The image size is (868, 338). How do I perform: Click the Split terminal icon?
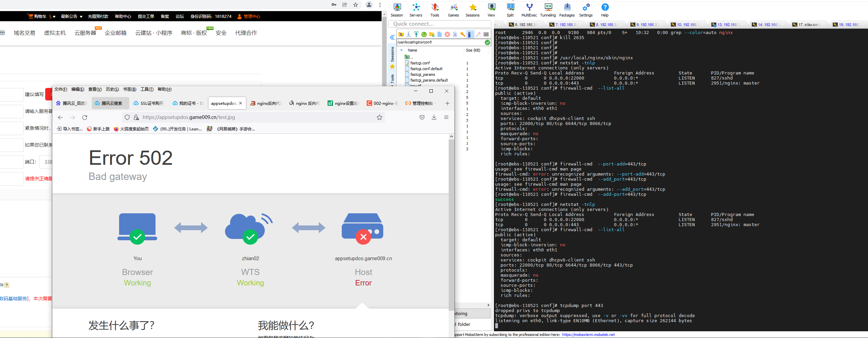coord(510,10)
